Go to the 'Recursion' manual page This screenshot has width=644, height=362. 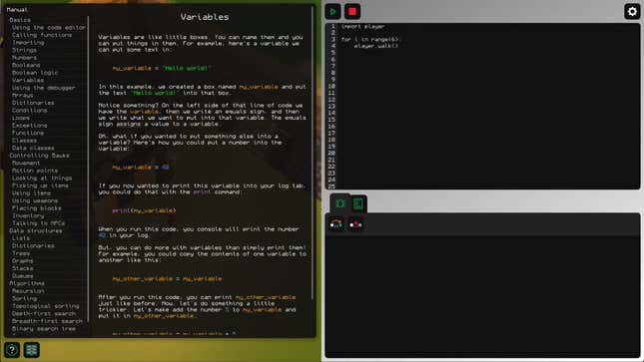tap(28, 291)
